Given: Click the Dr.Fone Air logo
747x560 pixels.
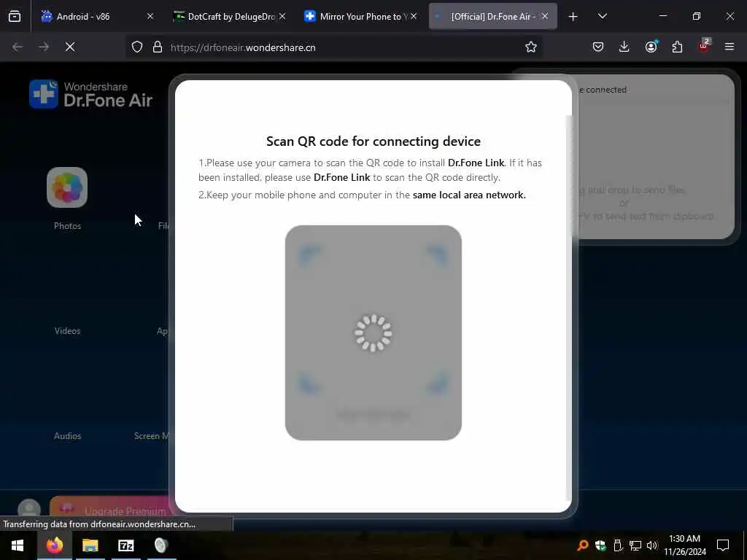Looking at the screenshot, I should pos(91,94).
